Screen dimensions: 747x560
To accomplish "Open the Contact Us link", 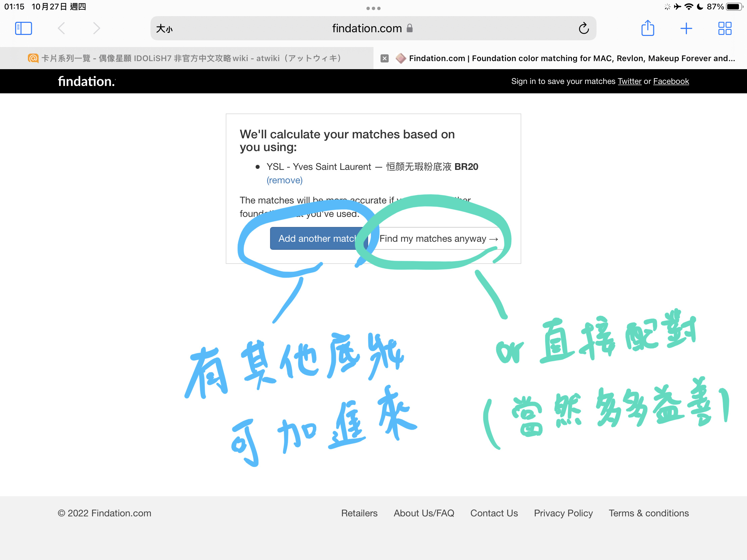I will pyautogui.click(x=494, y=513).
